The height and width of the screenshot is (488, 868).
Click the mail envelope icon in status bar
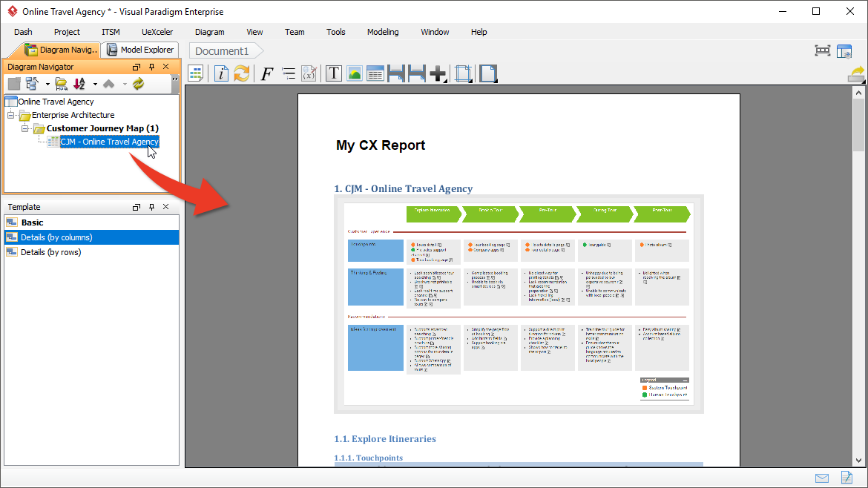[x=822, y=478]
